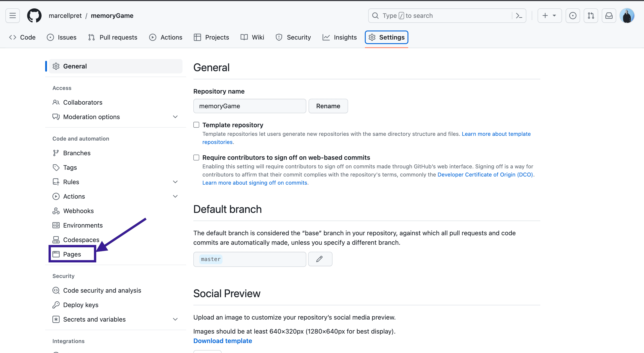This screenshot has width=644, height=353.
Task: View your pull requests icon
Action: tap(591, 16)
